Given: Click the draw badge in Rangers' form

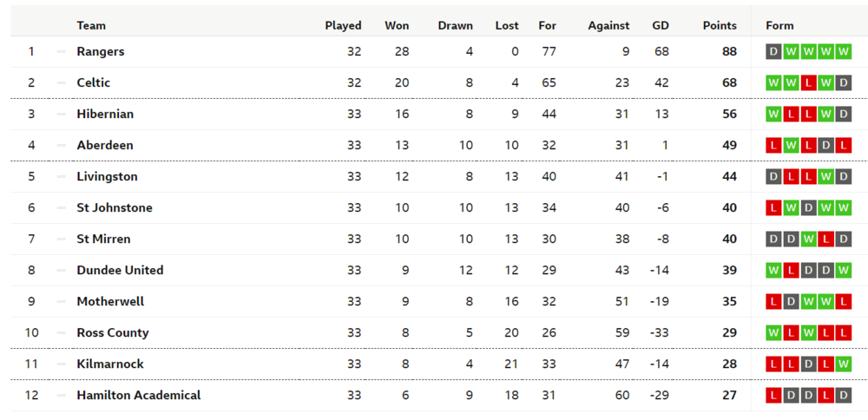Looking at the screenshot, I should (773, 52).
